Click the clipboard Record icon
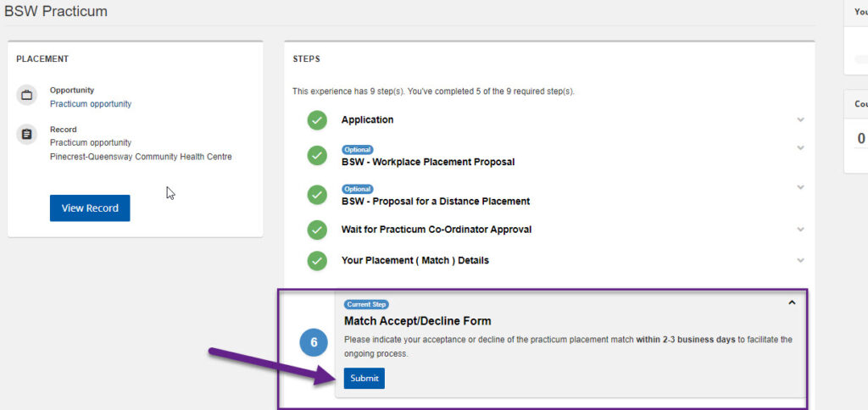The width and height of the screenshot is (868, 410). [27, 135]
